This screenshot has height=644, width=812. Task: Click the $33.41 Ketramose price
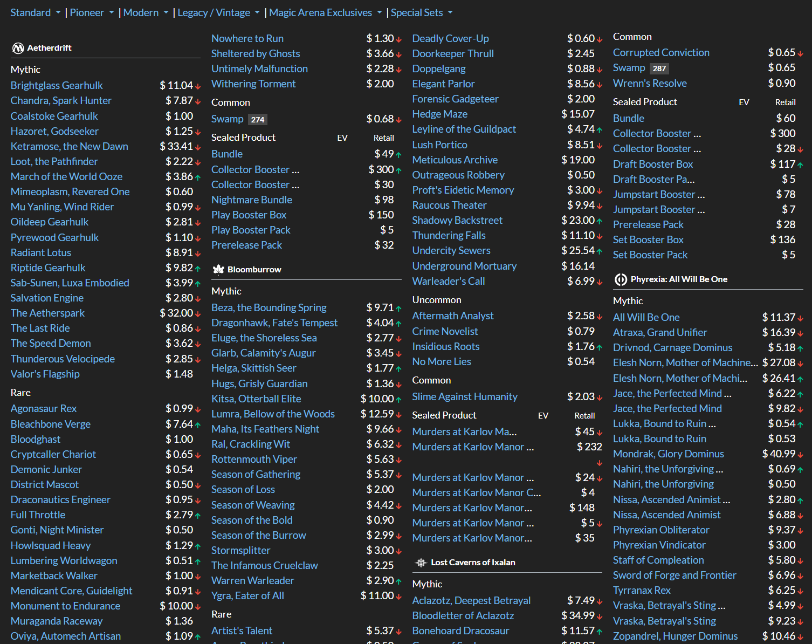pos(176,146)
